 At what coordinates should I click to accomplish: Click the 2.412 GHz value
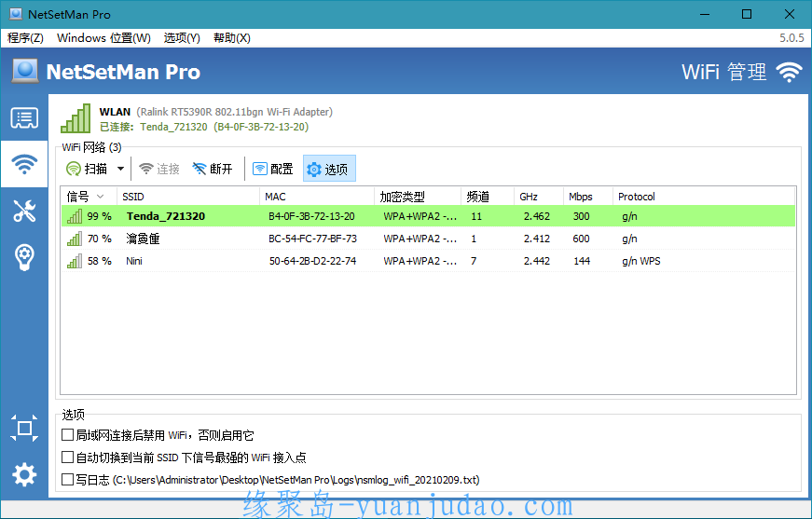point(536,239)
